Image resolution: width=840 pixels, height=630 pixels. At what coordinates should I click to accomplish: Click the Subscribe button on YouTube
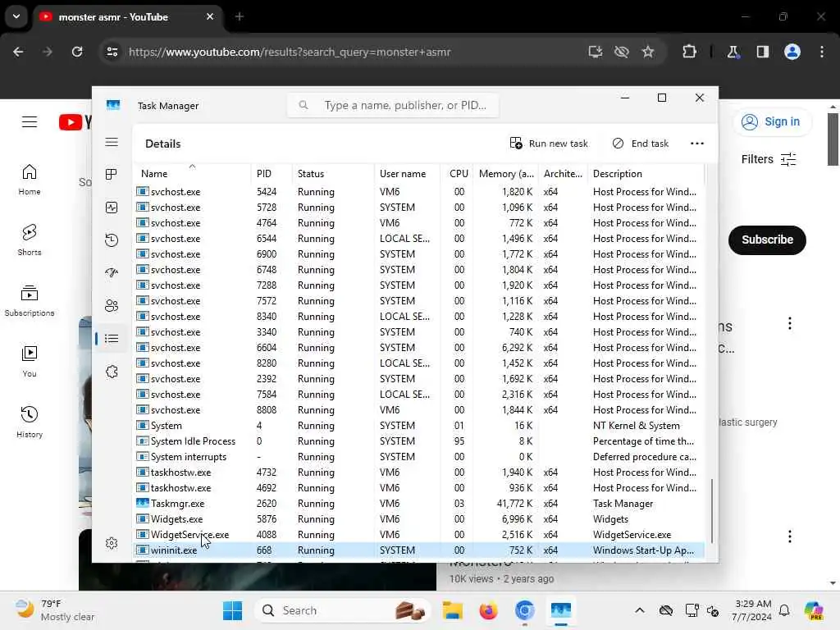(767, 240)
